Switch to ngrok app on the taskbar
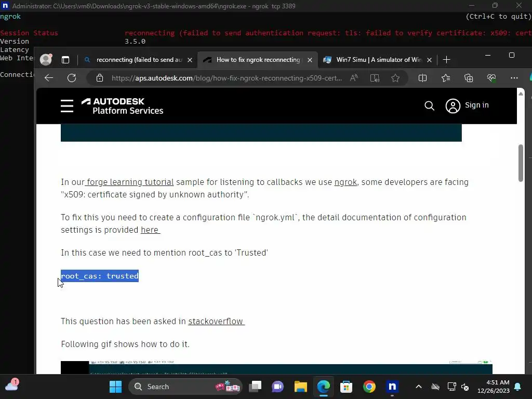Screen dimensions: 532x399 pos(392,387)
